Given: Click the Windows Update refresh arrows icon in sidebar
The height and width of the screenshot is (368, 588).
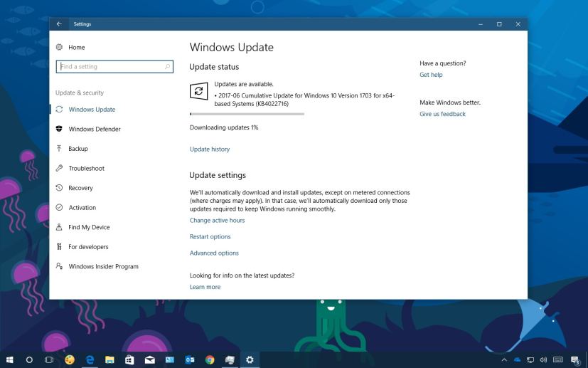Looking at the screenshot, I should [59, 110].
